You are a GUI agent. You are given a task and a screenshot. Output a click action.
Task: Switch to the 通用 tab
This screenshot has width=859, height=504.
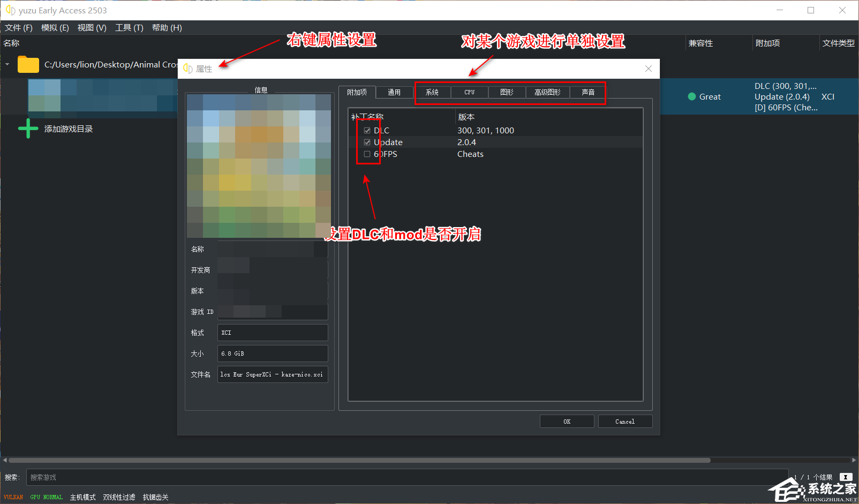pos(394,92)
